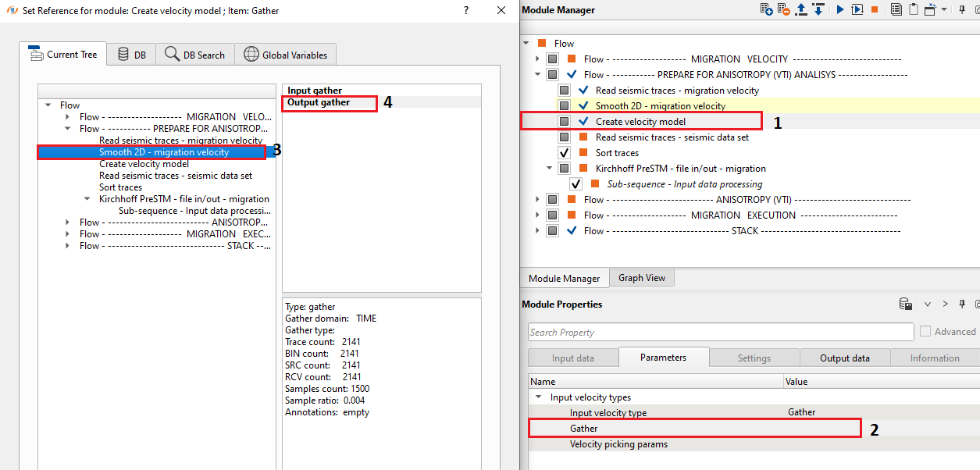Switch to the DB Search tab
Screen dimensions: 980x470
[195, 55]
